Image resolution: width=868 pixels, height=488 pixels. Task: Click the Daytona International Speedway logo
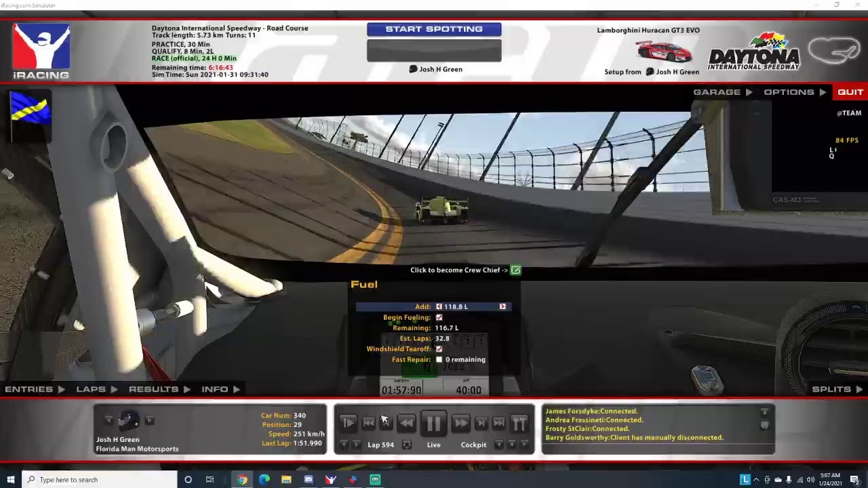click(754, 52)
